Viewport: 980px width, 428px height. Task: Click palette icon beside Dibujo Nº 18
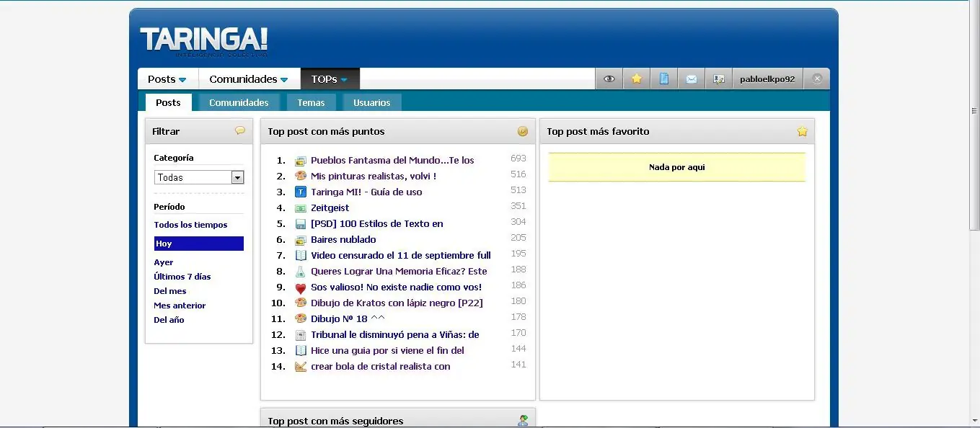click(x=301, y=318)
